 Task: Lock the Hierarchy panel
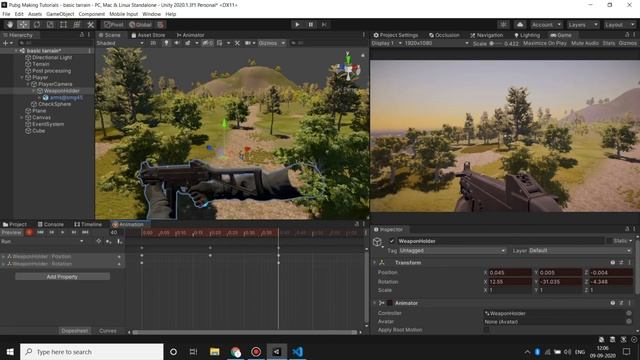click(x=82, y=35)
